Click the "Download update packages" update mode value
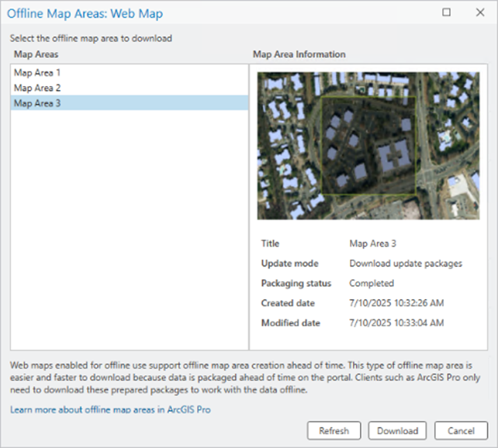Viewport: 498px width, 448px height. click(x=406, y=264)
